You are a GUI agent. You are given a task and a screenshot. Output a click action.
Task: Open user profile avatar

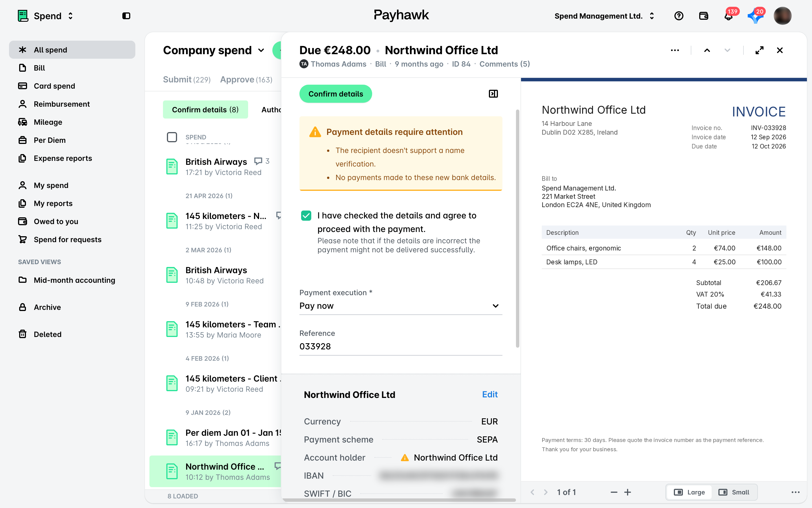(x=782, y=16)
